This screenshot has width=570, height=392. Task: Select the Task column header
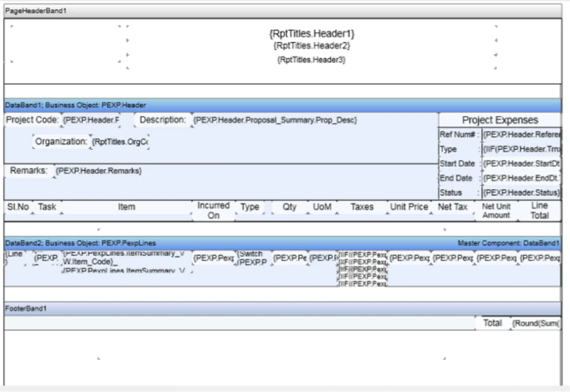click(47, 207)
